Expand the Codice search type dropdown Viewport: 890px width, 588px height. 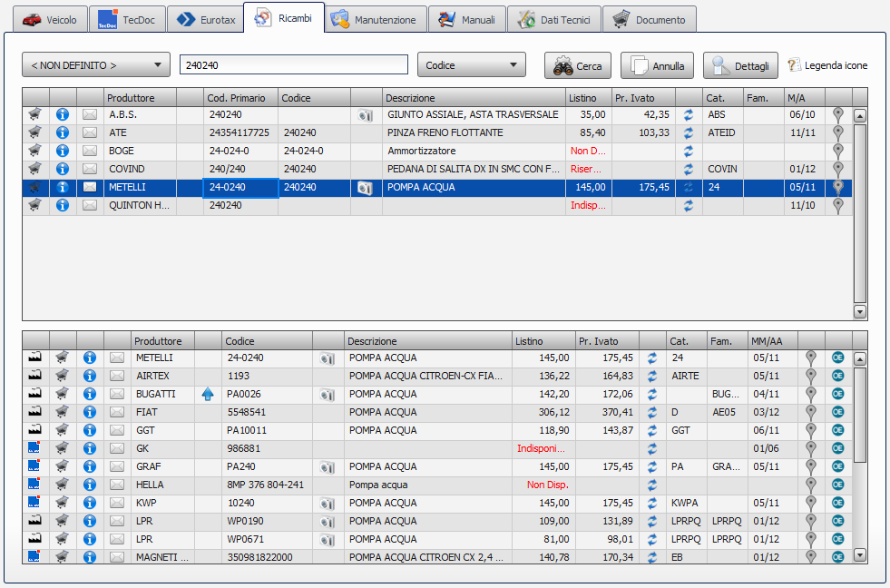point(472,65)
